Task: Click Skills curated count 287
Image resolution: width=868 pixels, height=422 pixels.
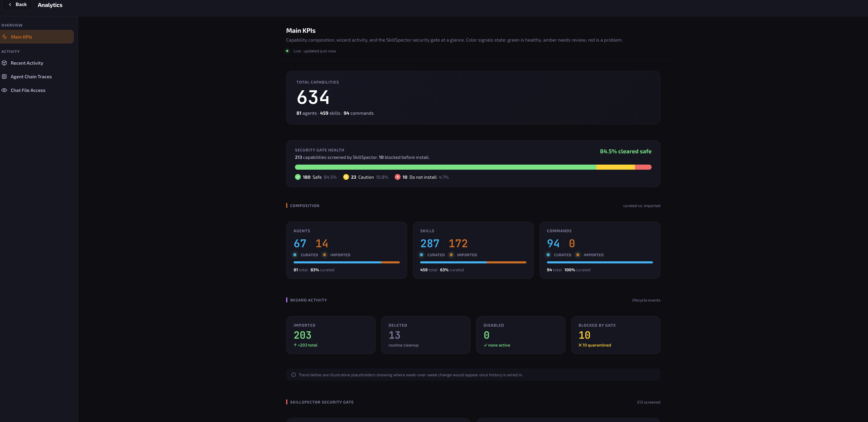Action: click(430, 244)
